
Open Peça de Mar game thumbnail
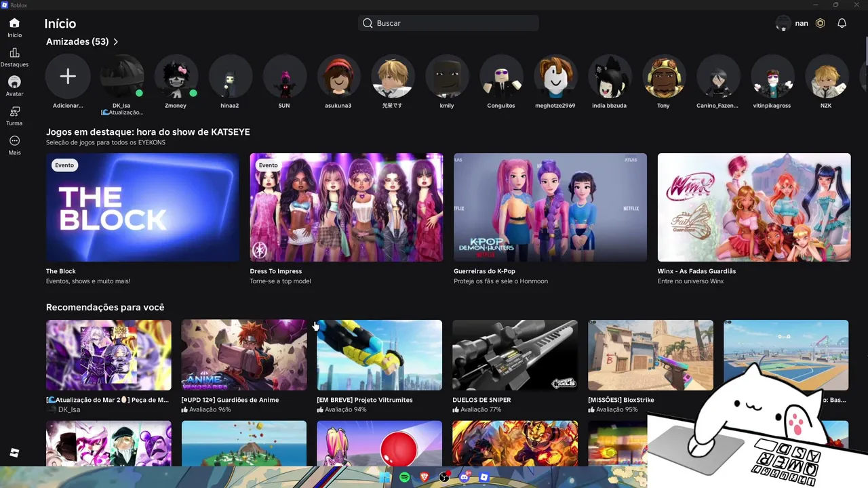point(108,355)
